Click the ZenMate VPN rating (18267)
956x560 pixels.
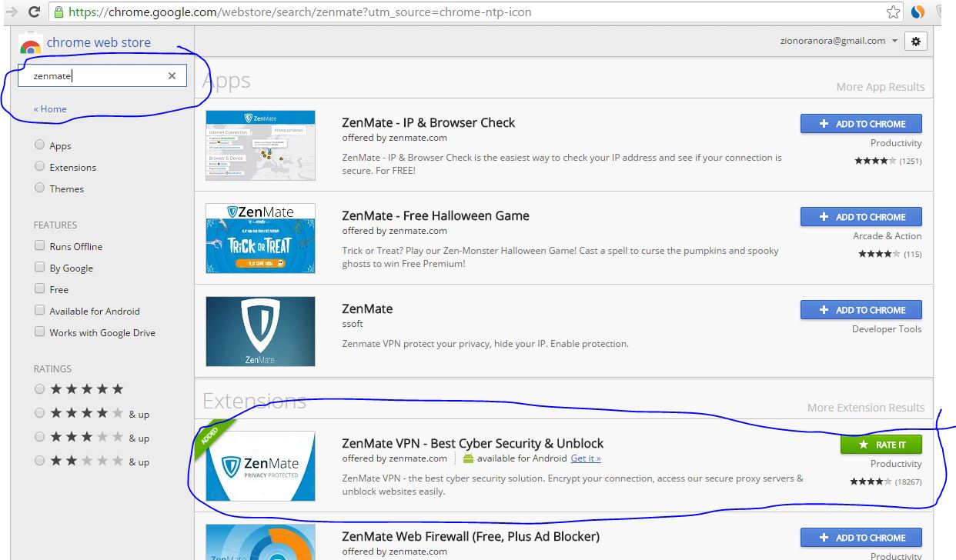click(885, 482)
